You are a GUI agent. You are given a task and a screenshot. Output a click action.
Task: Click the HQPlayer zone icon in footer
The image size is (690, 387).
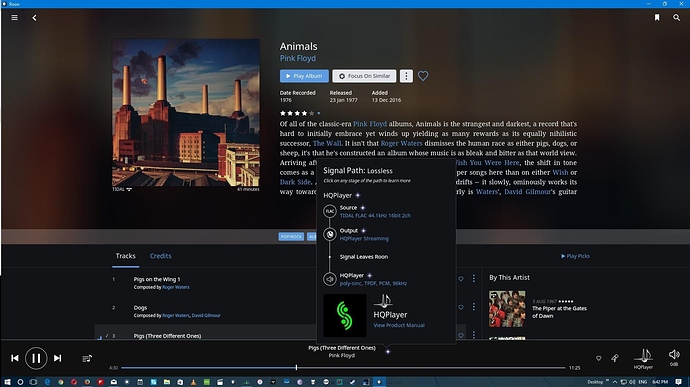pyautogui.click(x=643, y=358)
